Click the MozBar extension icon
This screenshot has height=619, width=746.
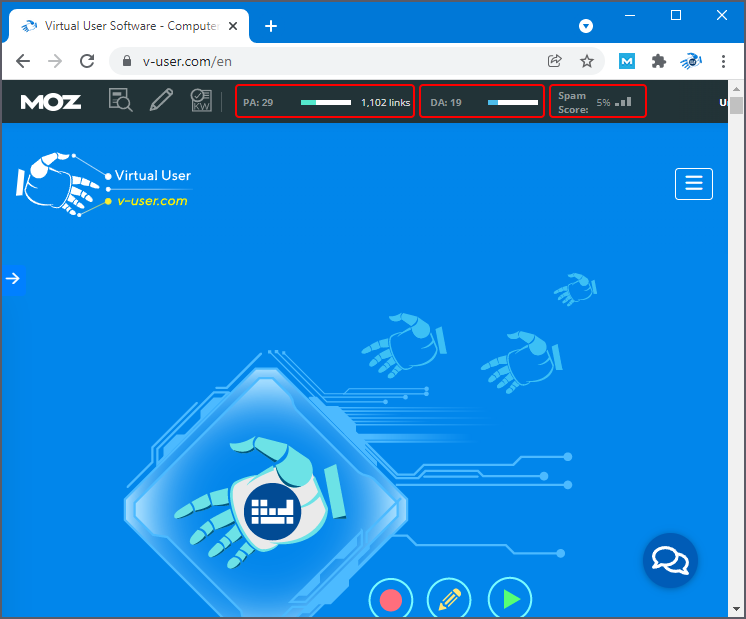tap(627, 61)
